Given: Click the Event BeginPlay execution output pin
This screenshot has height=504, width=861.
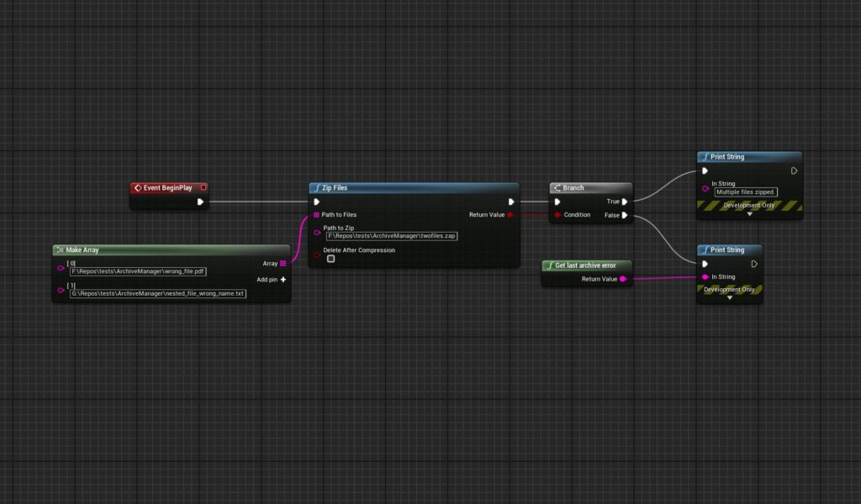Looking at the screenshot, I should 200,202.
